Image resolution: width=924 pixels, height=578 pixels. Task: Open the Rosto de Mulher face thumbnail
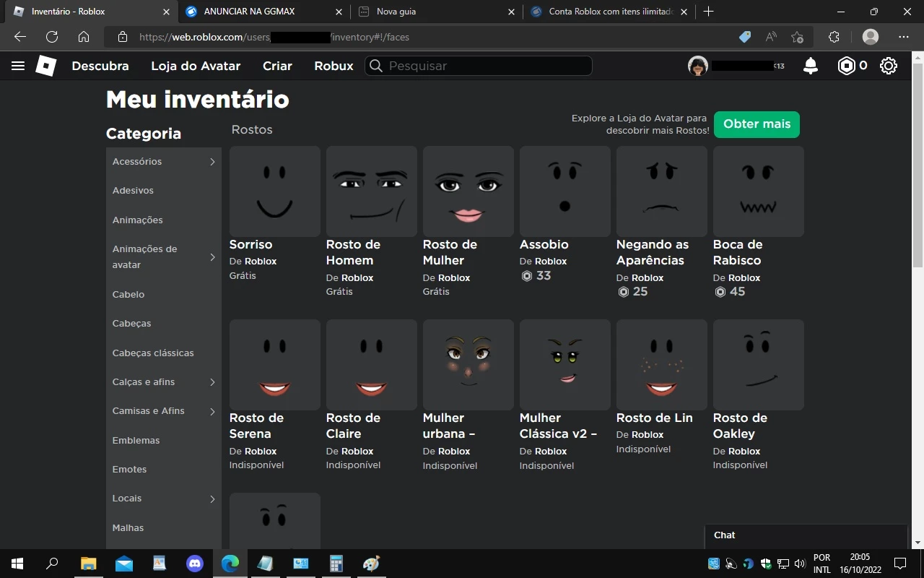[468, 191]
